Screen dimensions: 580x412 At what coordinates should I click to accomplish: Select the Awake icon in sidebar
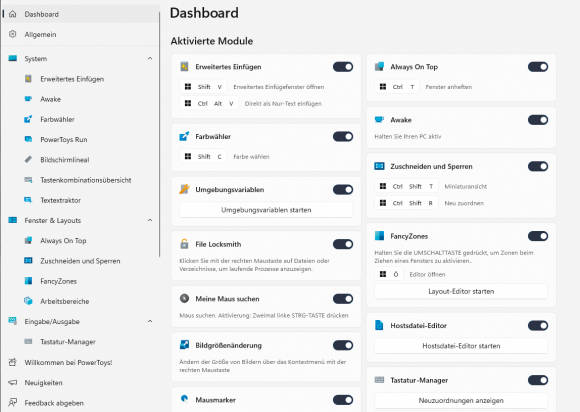click(x=28, y=99)
